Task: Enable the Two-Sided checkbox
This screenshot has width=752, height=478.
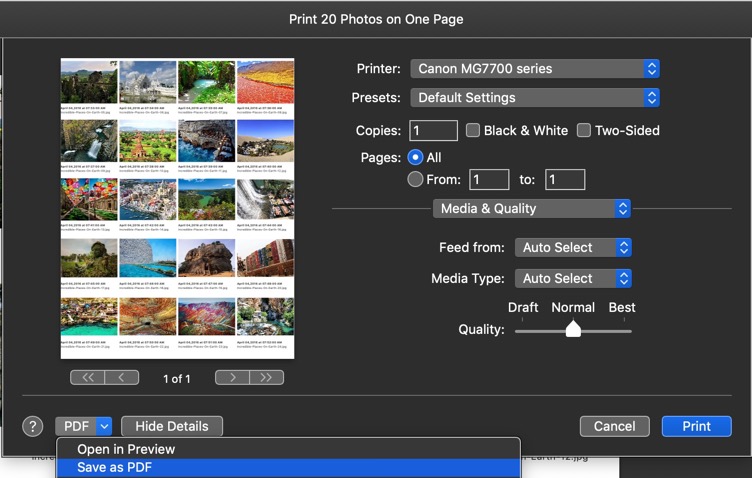Action: 584,130
